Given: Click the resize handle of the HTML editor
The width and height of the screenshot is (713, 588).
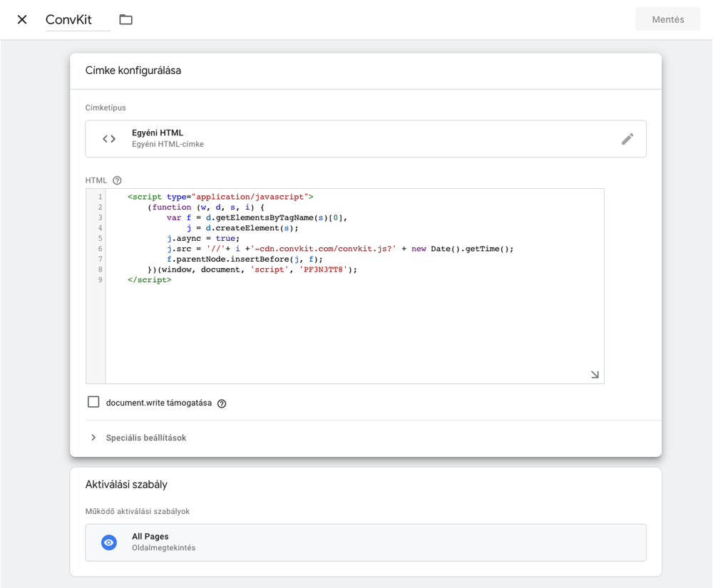Looking at the screenshot, I should (595, 374).
